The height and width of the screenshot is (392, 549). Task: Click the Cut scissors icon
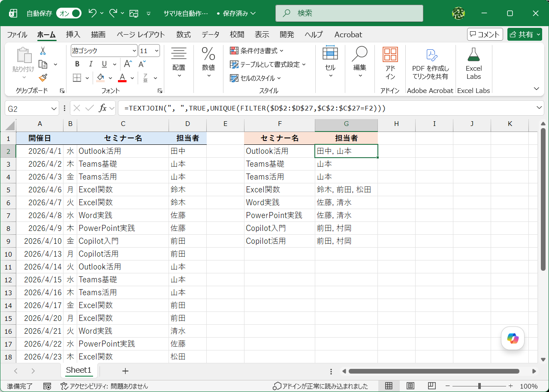42,51
